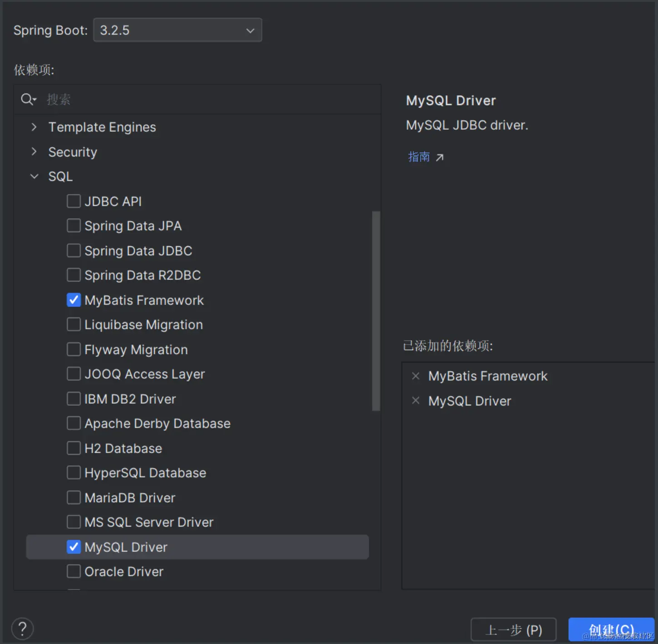The width and height of the screenshot is (658, 644).
Task: Click the Spring Data JPA label text
Action: click(133, 226)
